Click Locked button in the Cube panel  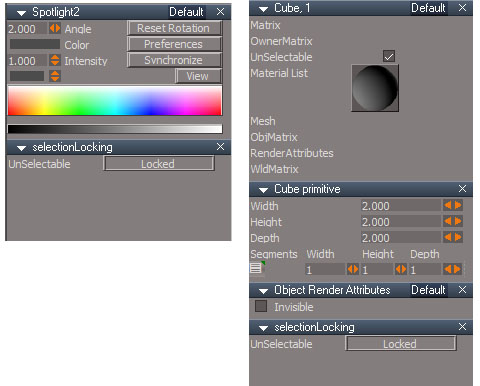401,344
